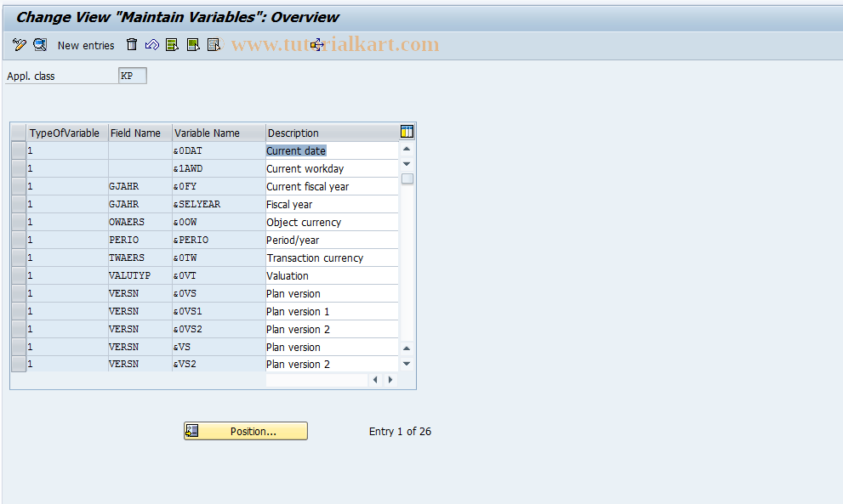
Task: Click the TWAERS field name cell
Action: coord(140,258)
